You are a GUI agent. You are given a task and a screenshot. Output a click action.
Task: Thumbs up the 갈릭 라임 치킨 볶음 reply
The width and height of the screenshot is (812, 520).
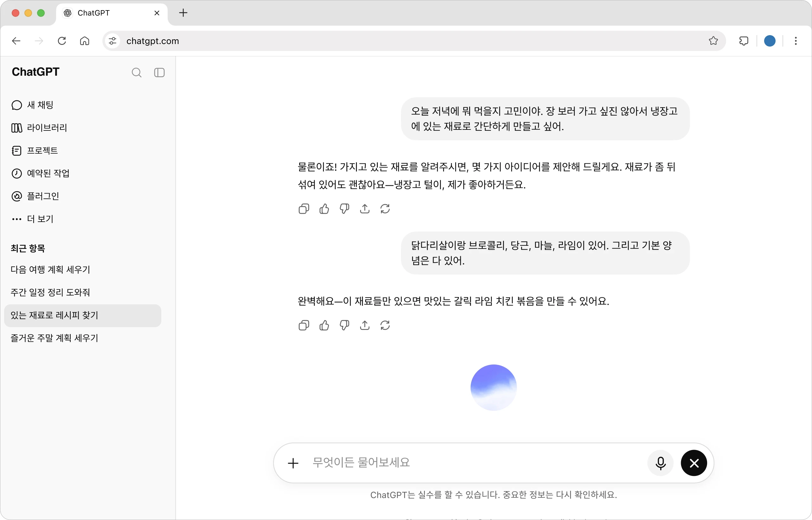coord(324,326)
